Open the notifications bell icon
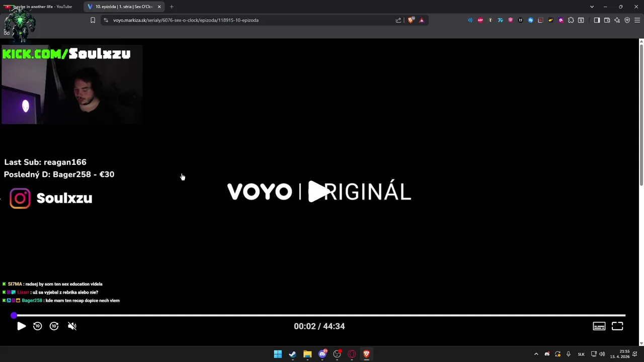This screenshot has height=362, width=644. click(635, 354)
